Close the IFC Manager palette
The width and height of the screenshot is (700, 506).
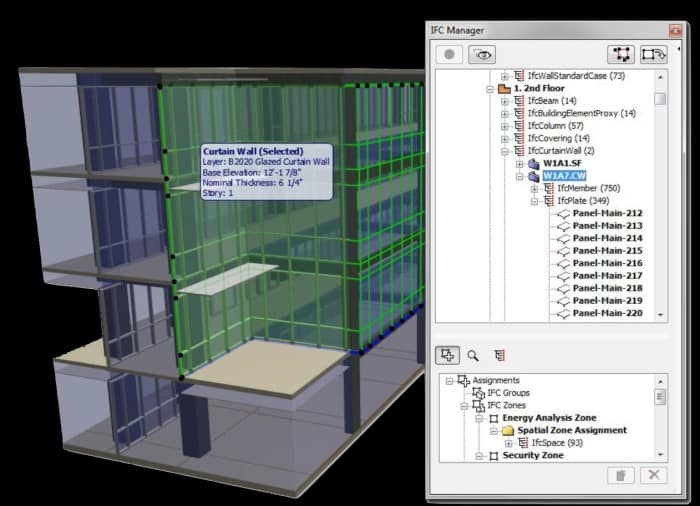coord(675,30)
